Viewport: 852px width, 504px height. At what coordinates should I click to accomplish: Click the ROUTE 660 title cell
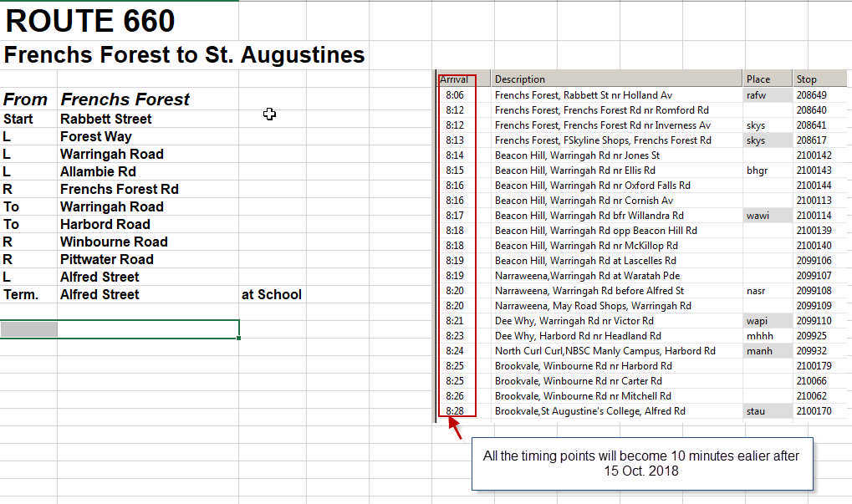coord(90,22)
